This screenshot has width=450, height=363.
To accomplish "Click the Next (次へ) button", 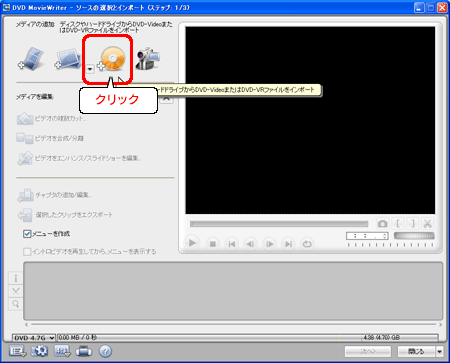I will click(x=368, y=351).
